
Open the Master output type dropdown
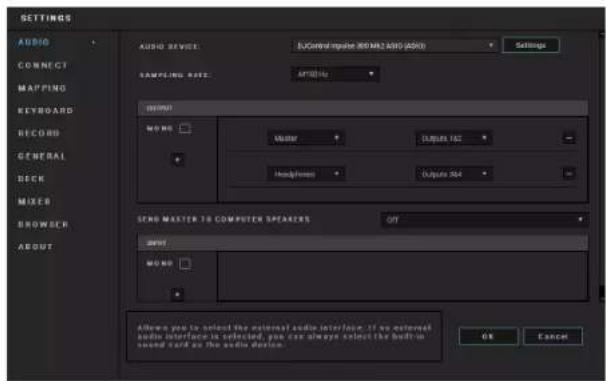pyautogui.click(x=306, y=138)
